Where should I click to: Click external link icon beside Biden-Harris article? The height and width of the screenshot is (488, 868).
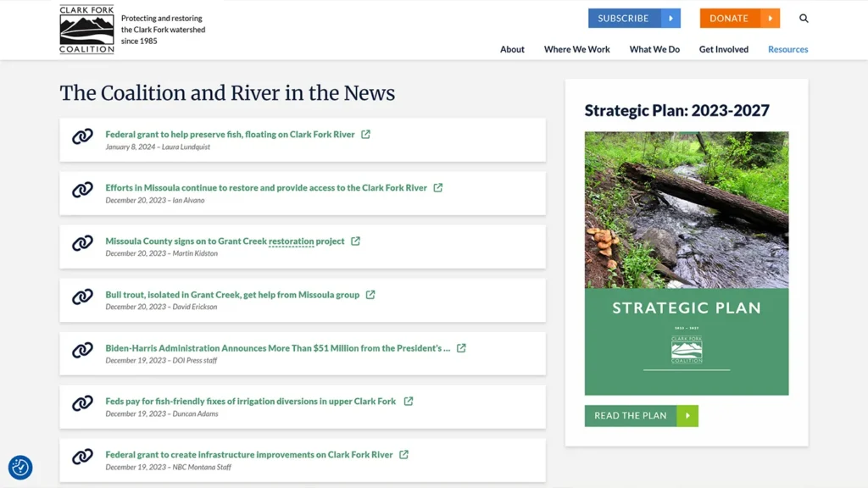click(461, 348)
